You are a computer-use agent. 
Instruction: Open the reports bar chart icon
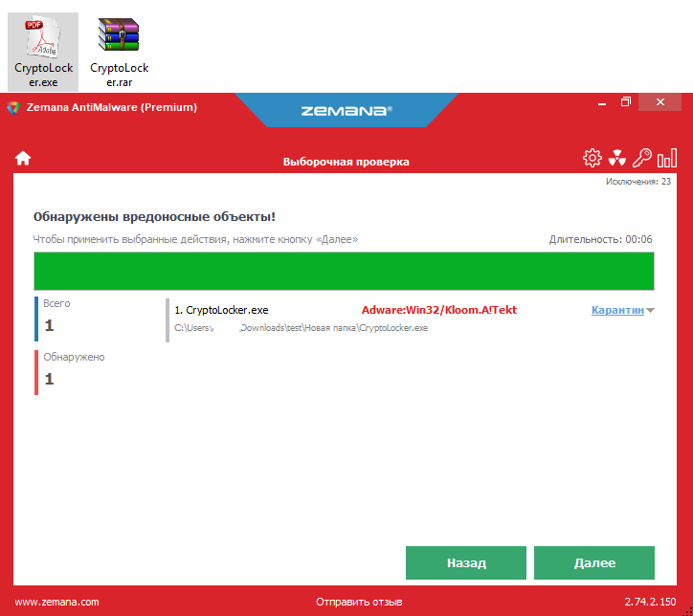point(667,158)
